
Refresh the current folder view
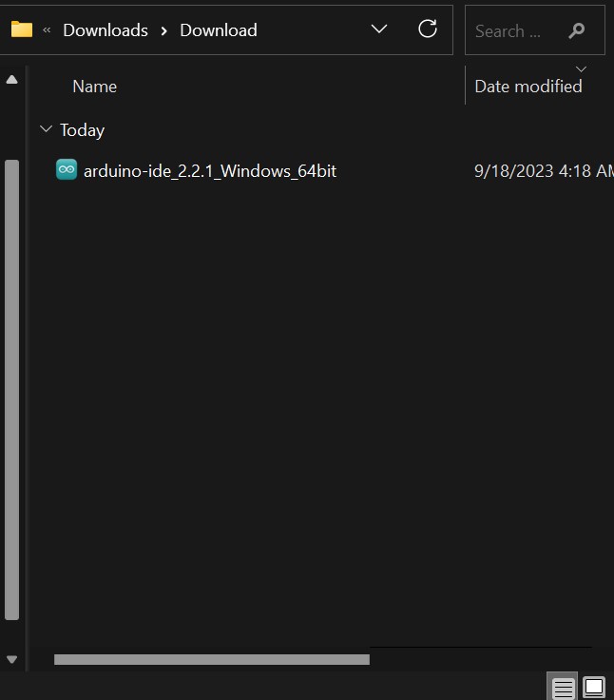point(428,29)
